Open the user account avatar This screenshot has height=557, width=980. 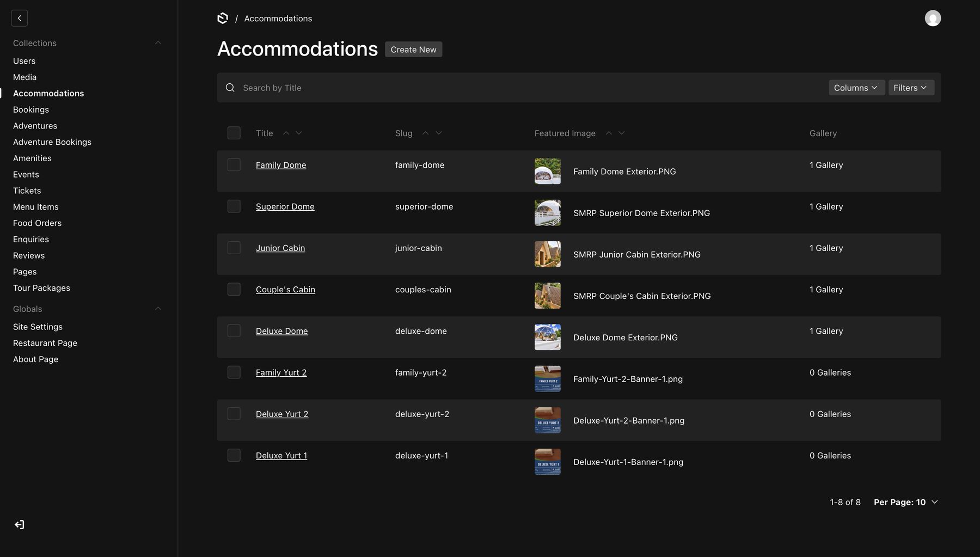click(933, 18)
